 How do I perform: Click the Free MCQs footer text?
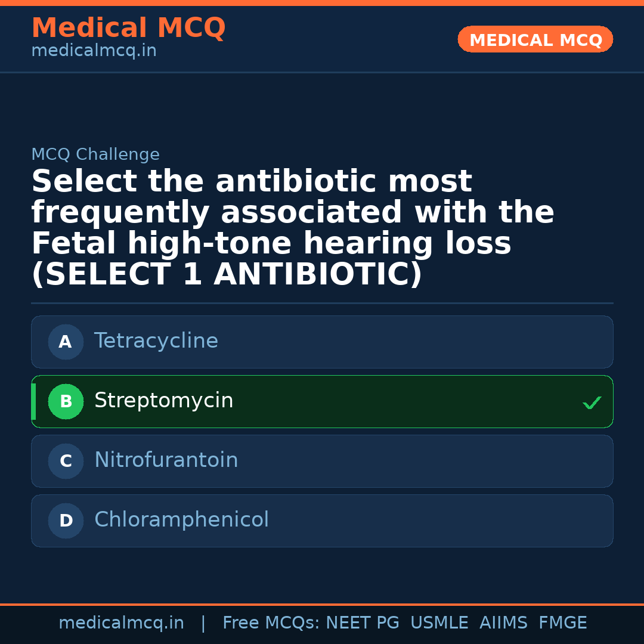271,623
